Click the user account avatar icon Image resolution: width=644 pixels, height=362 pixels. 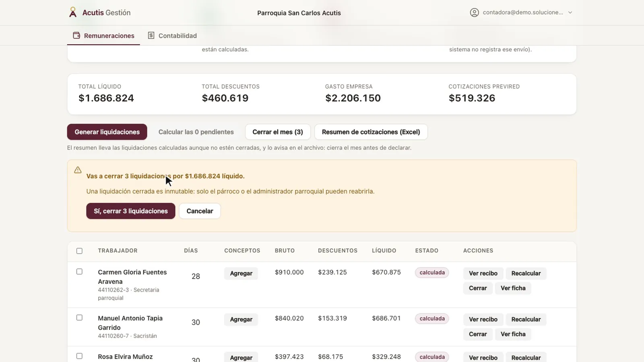[475, 12]
